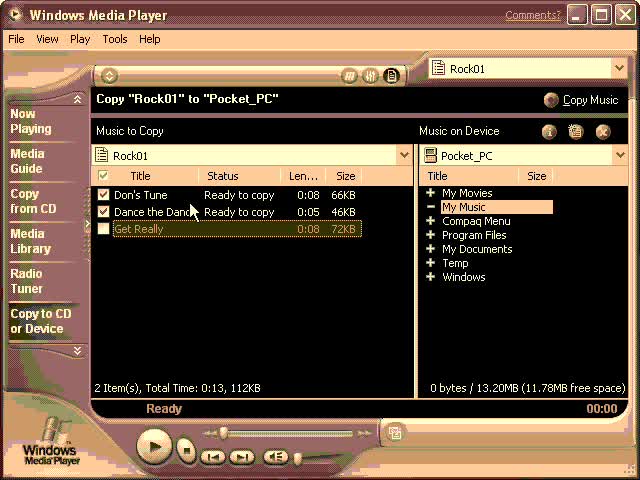This screenshot has width=640, height=480.
Task: Open the Media Guide
Action: (27, 161)
